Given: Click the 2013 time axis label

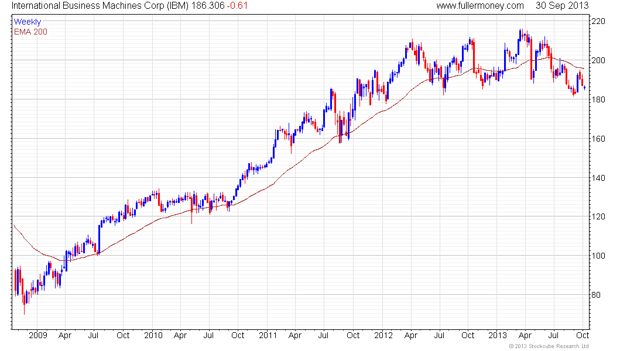Looking at the screenshot, I should coord(498,335).
